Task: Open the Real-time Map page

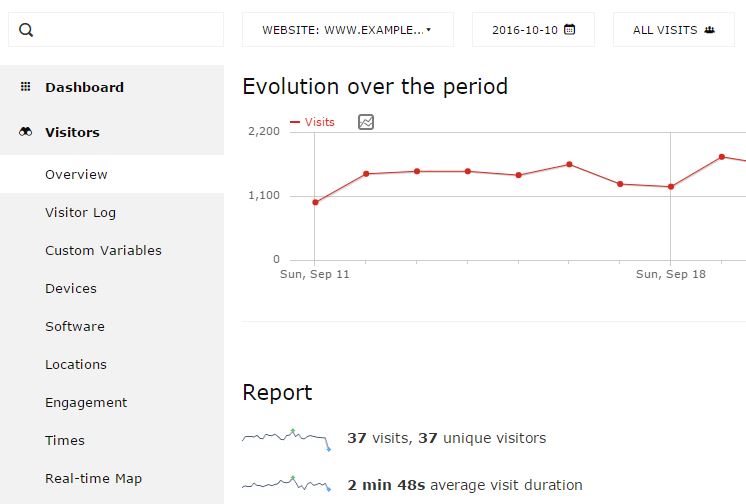Action: tap(93, 478)
